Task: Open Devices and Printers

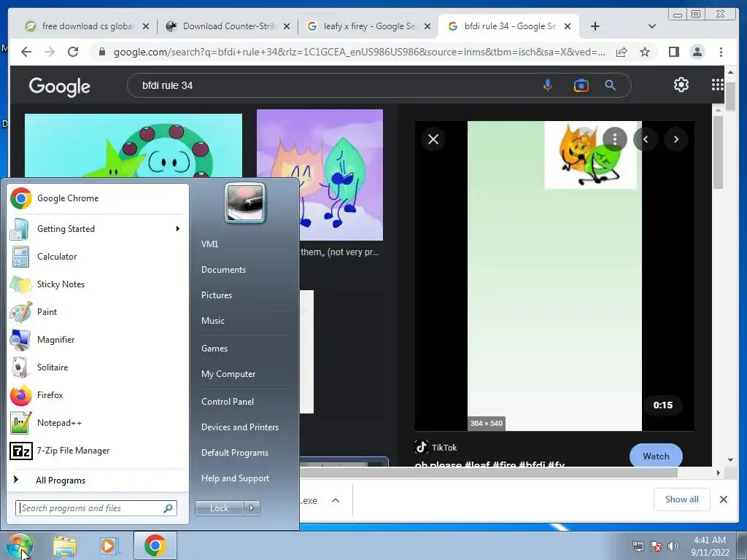Action: coord(239,427)
